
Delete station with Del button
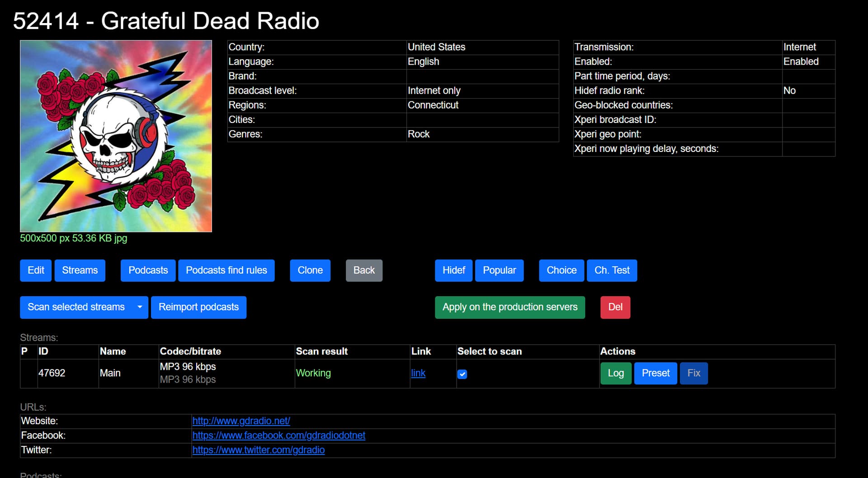tap(615, 307)
